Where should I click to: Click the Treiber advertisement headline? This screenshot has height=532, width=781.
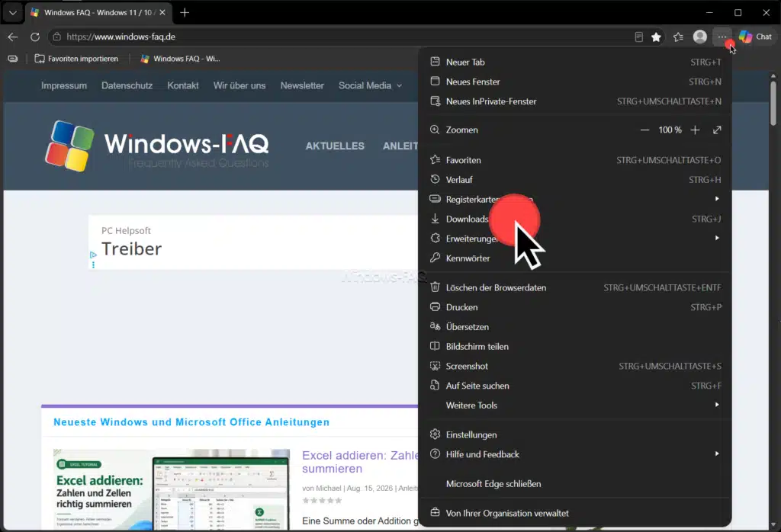tap(131, 248)
